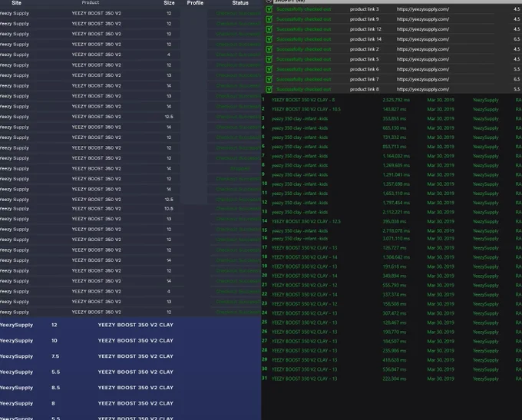Screen dimensions: 522x420
Task: Click the '158,508 ms' checkout time
Action: point(394,304)
